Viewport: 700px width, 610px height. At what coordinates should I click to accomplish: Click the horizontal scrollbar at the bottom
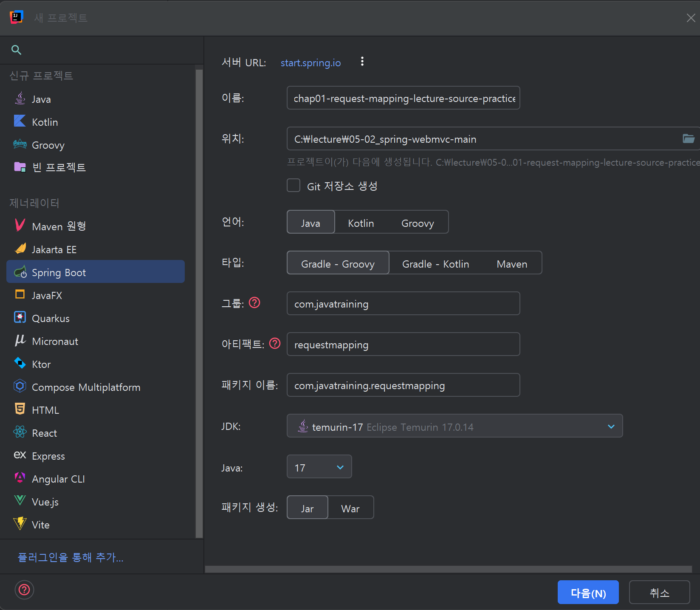pyautogui.click(x=449, y=569)
